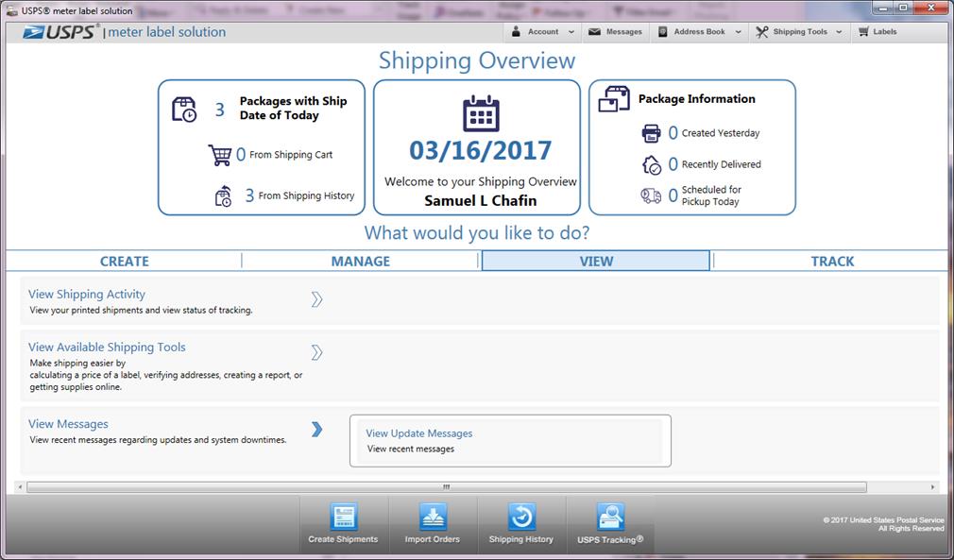The image size is (954, 560).
Task: Click 'View recent messages' text
Action: [x=411, y=449]
